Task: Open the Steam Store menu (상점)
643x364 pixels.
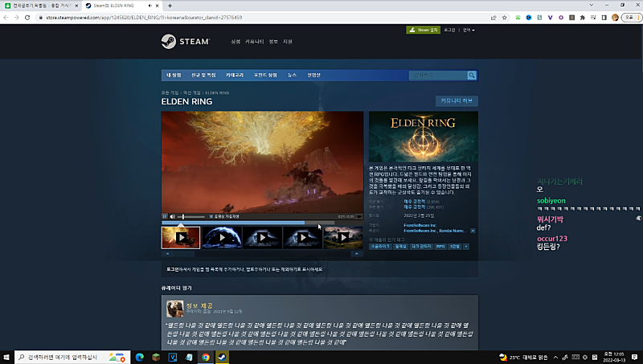Action: pyautogui.click(x=235, y=42)
